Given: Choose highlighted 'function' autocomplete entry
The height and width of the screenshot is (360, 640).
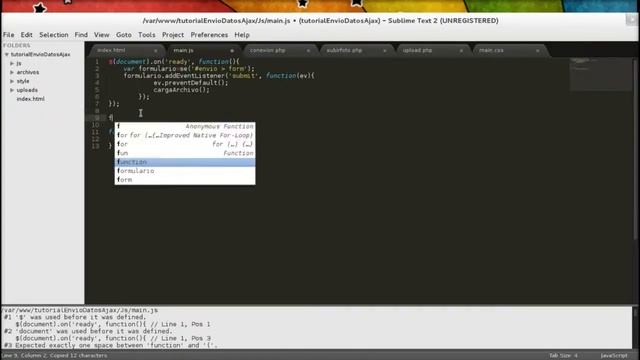Looking at the screenshot, I should (x=185, y=162).
